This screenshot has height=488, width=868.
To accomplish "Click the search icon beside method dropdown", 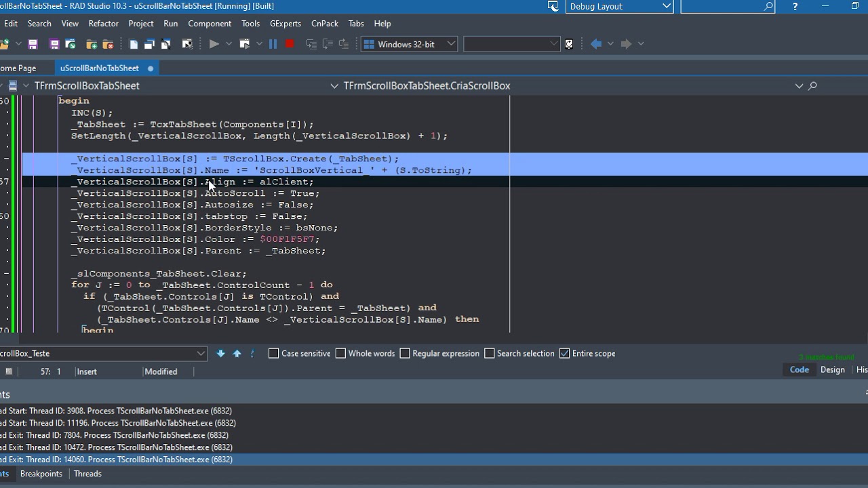I will [x=812, y=86].
